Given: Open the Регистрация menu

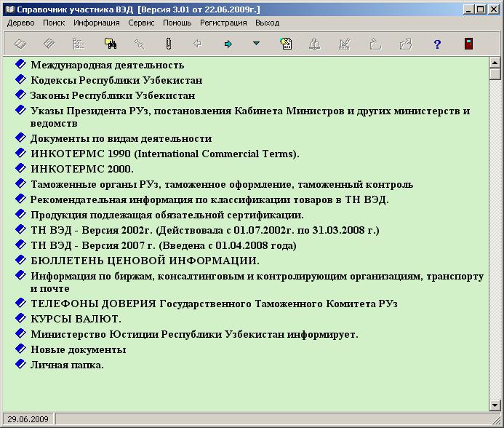Looking at the screenshot, I should tap(223, 23).
